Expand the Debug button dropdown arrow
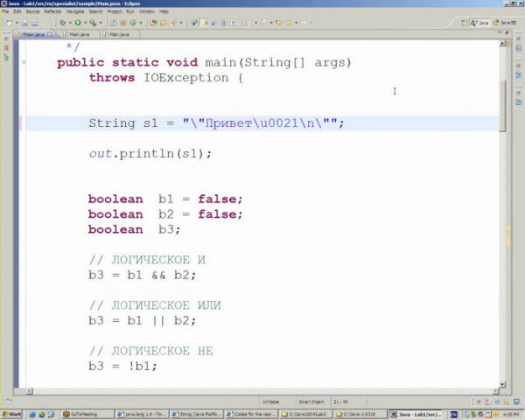Screen dimensions: 525x420 [x=68, y=22]
